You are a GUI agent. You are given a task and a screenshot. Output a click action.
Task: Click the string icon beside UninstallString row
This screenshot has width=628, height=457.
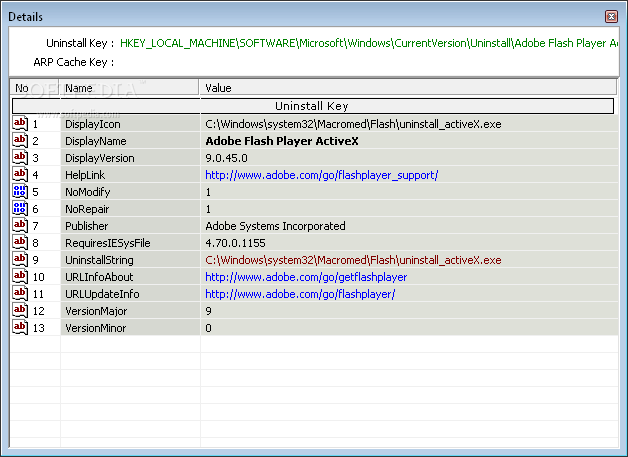pos(20,259)
